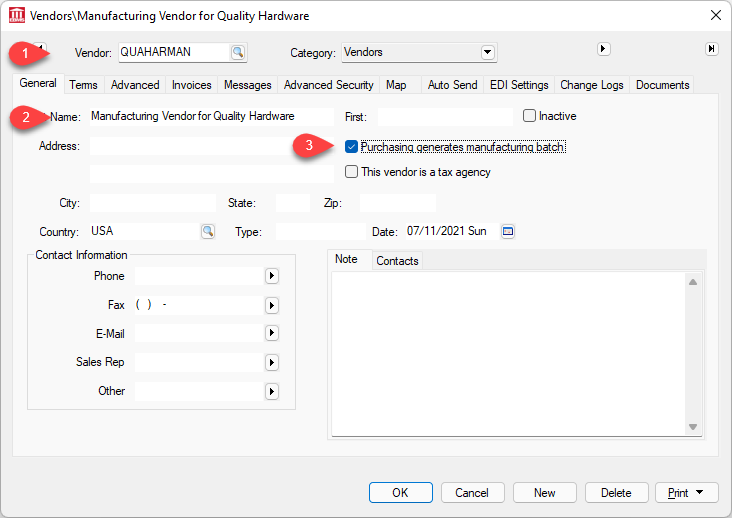
Task: Expand the E-Mail field arrow
Action: tap(272, 333)
